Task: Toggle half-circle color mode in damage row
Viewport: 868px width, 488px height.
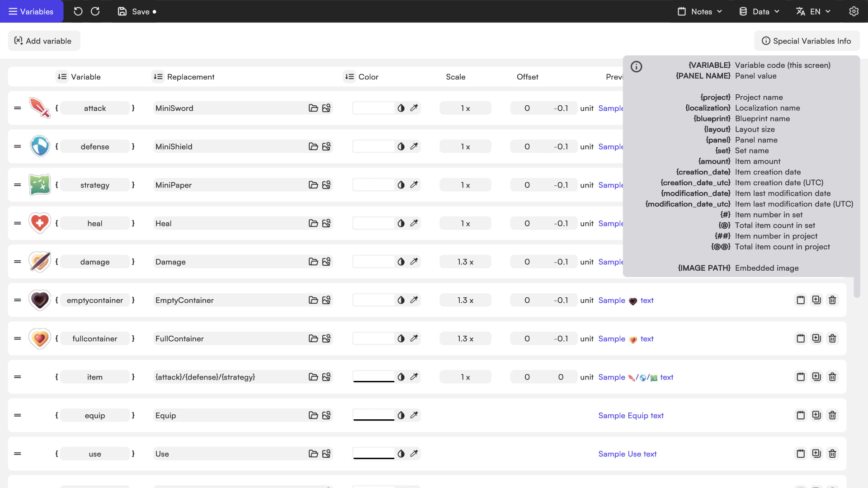Action: pos(401,262)
